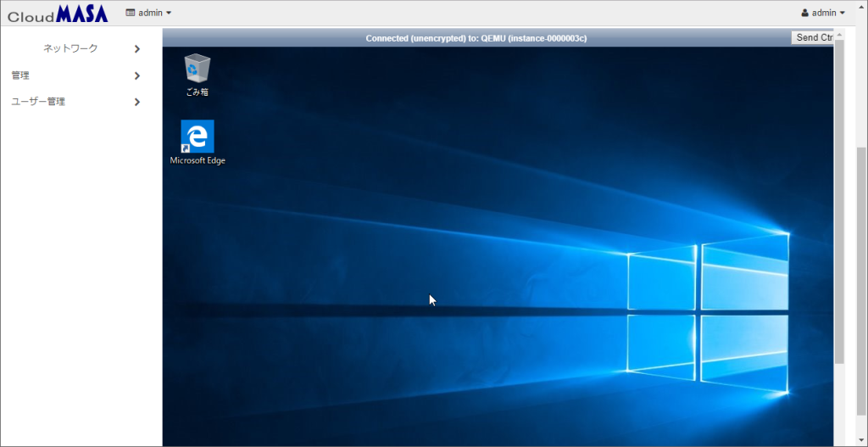Open the admin project dropdown beside the logo
Screen dimensions: 868x447
[x=148, y=13]
